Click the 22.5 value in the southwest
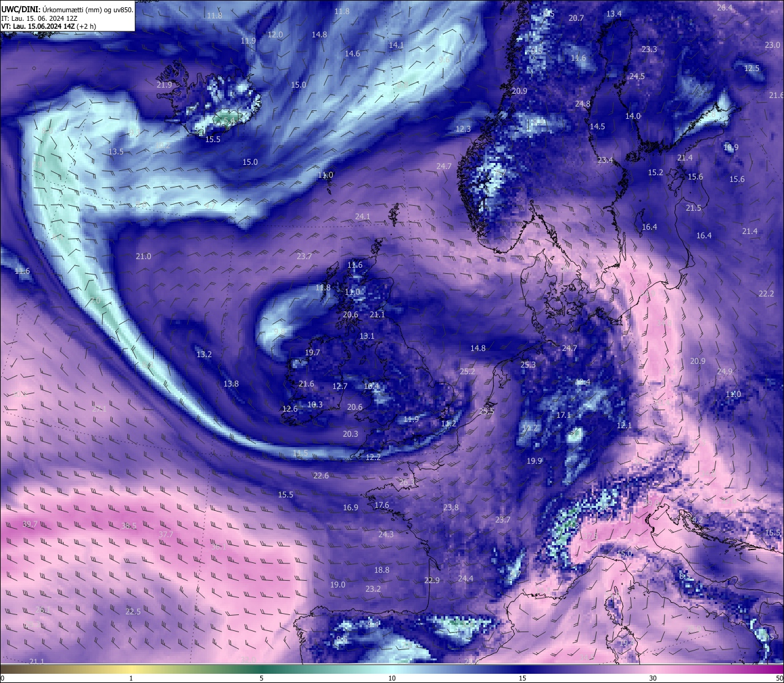This screenshot has height=683, width=784. tap(133, 611)
